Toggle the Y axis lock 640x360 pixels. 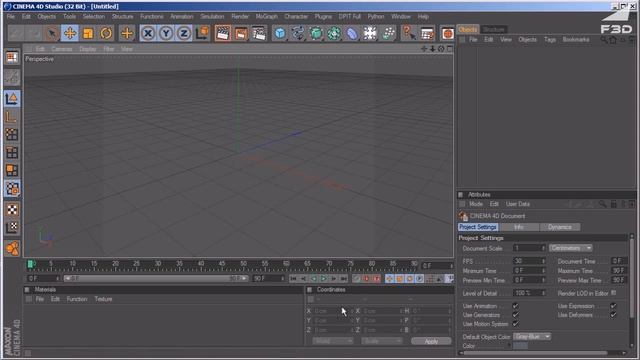click(166, 33)
